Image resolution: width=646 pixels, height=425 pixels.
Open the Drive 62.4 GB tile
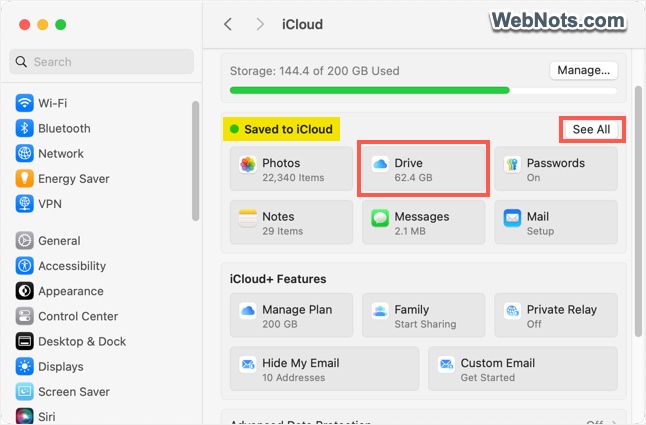tap(424, 169)
